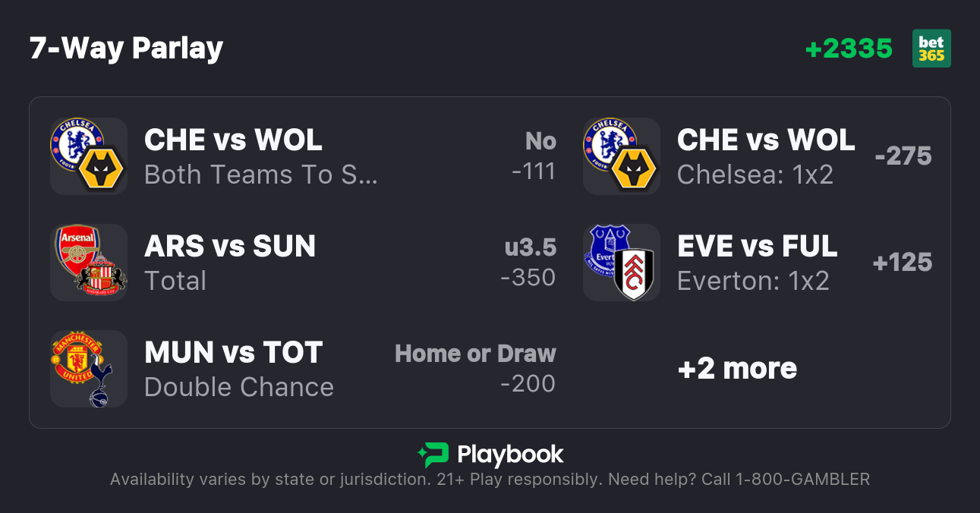Click the u3.5 -350 total odds
980x513 pixels.
tap(529, 263)
